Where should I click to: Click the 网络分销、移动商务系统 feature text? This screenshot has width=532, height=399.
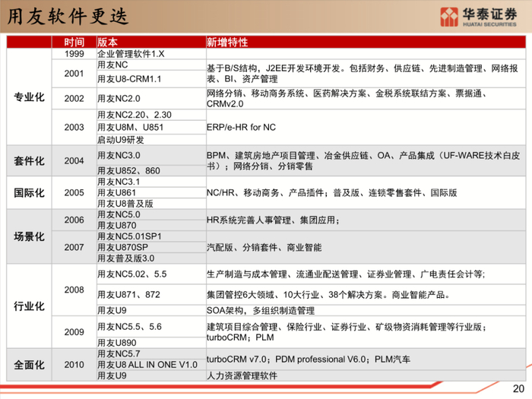[347, 98]
